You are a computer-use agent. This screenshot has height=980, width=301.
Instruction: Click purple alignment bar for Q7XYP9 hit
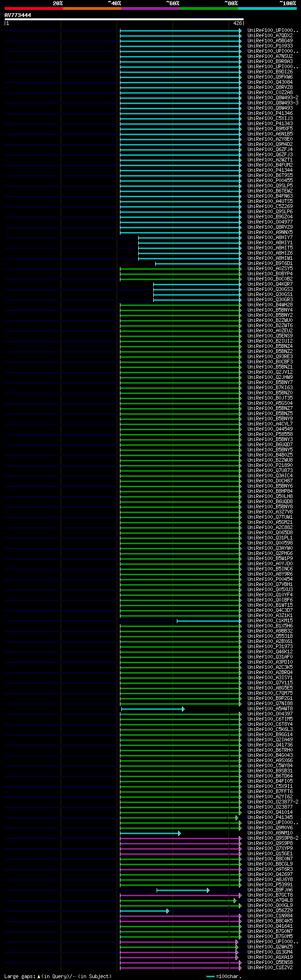click(x=181, y=849)
